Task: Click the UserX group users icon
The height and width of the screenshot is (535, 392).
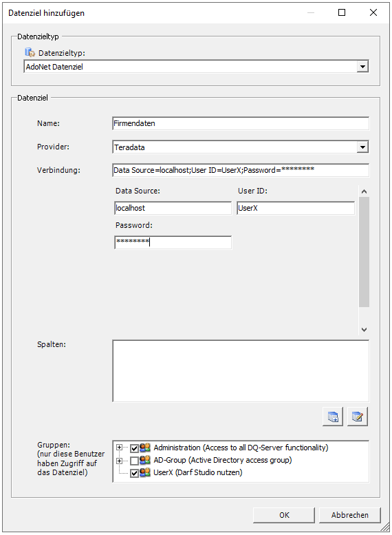Action: click(145, 472)
